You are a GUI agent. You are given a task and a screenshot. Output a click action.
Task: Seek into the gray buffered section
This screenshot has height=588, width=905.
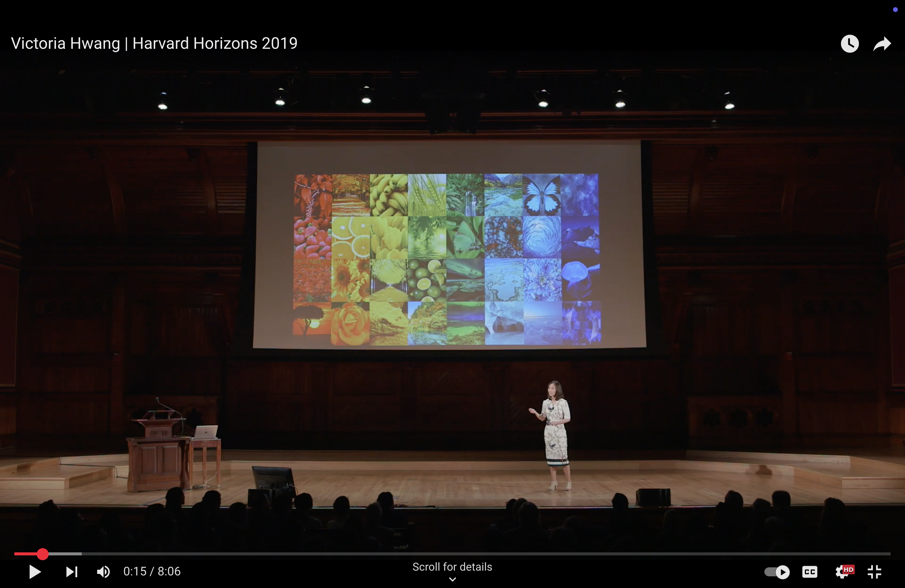click(x=65, y=554)
